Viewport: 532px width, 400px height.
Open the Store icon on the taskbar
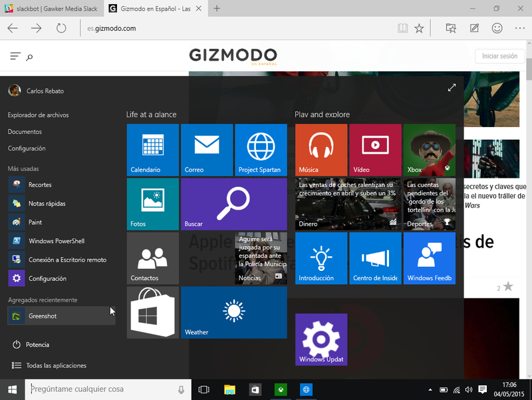pyautogui.click(x=255, y=389)
